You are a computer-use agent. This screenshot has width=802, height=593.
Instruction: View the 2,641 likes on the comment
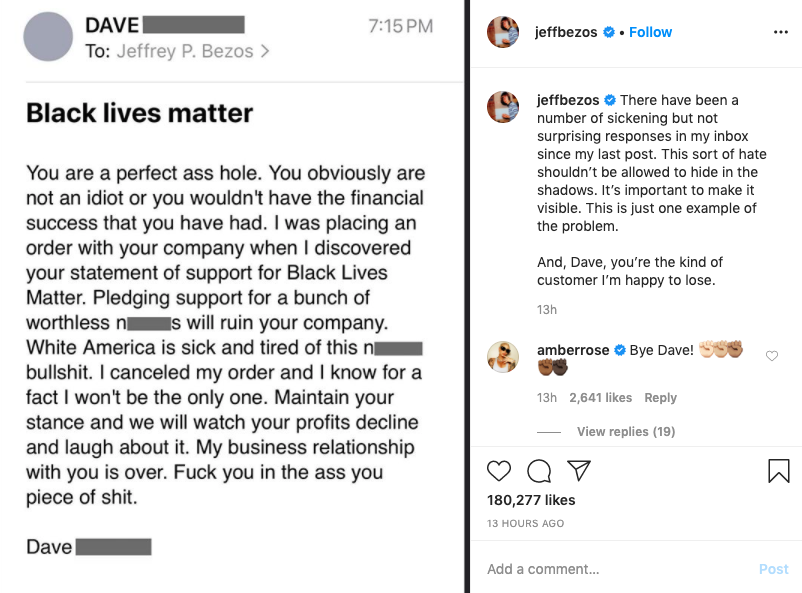coord(600,398)
